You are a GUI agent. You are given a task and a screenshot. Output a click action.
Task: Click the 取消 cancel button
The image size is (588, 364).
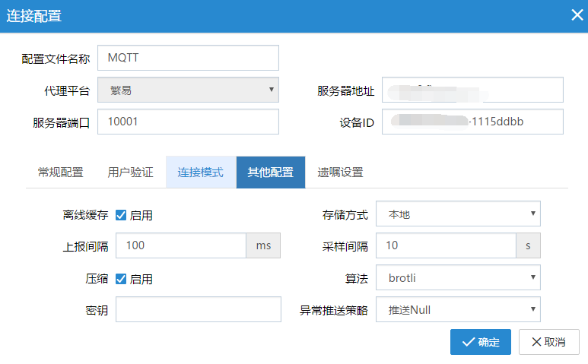point(548,342)
